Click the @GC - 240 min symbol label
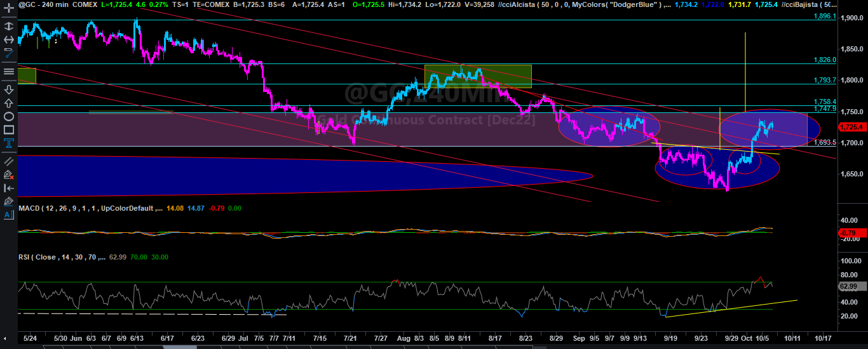Viewport: 868px width, 349px height. click(42, 4)
